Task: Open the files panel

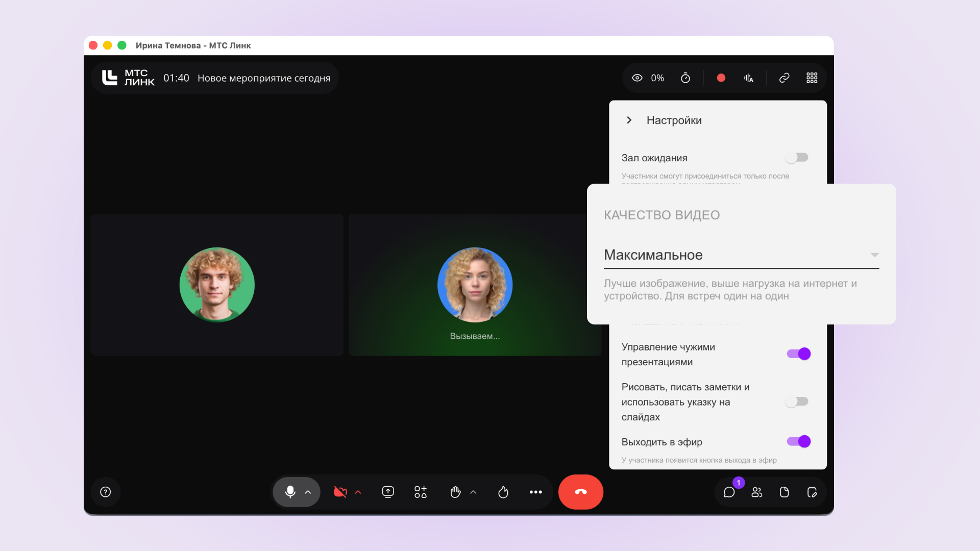Action: coord(785,492)
